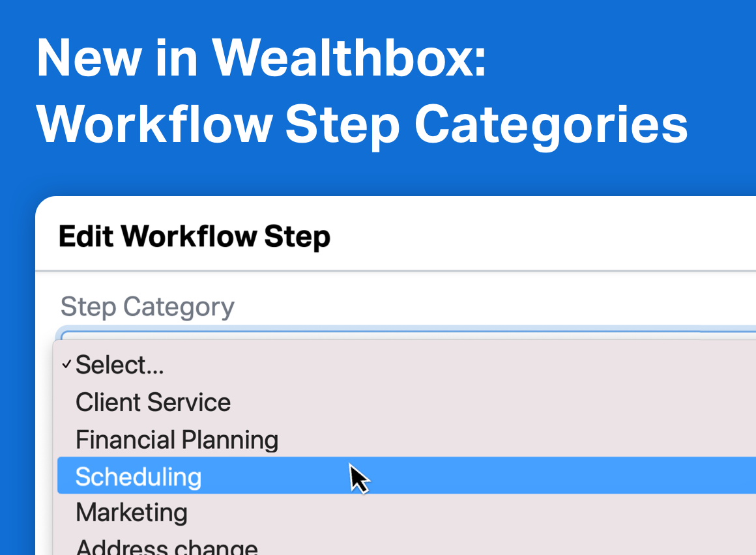This screenshot has height=555, width=756.
Task: Select the Scheduling category option
Action: (407, 476)
